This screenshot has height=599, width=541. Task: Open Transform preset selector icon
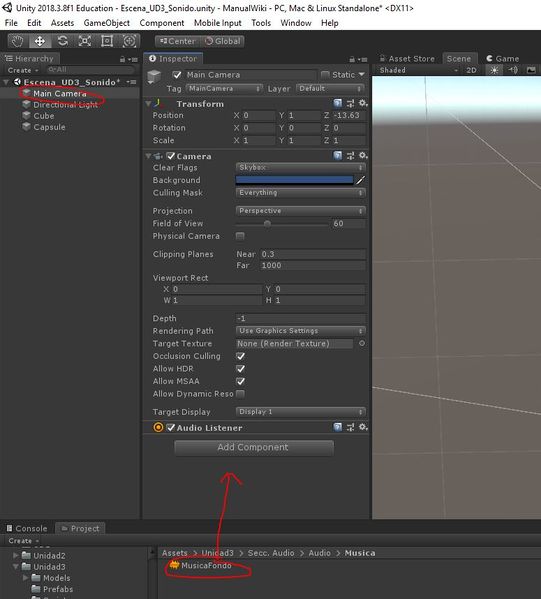pyautogui.click(x=350, y=103)
